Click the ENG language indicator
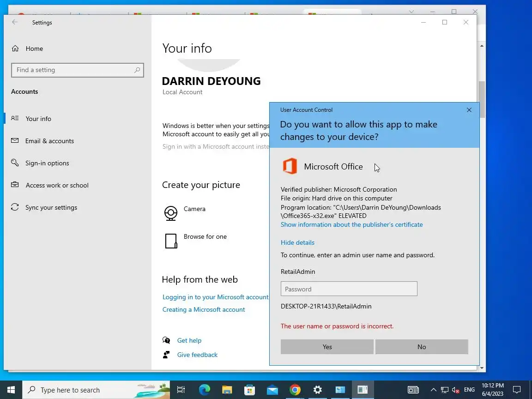This screenshot has height=399, width=532. point(469,390)
